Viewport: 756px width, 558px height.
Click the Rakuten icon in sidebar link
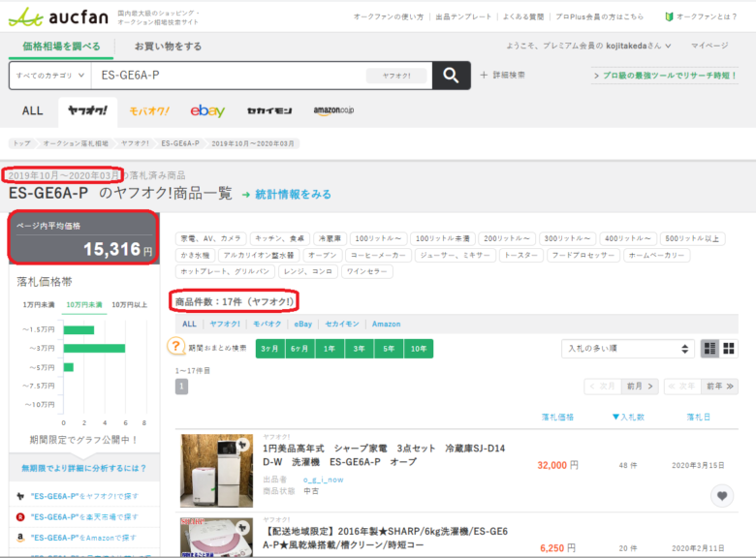[x=20, y=517]
